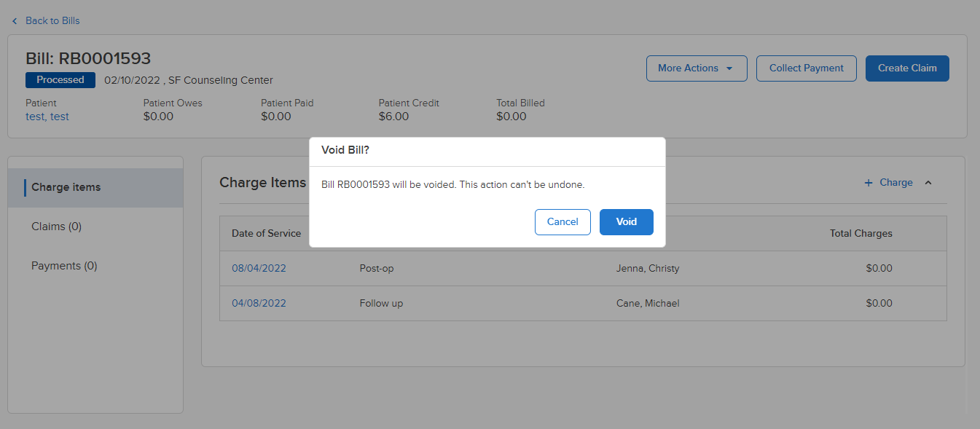Click the Patient Credit $6.00 value

point(394,117)
